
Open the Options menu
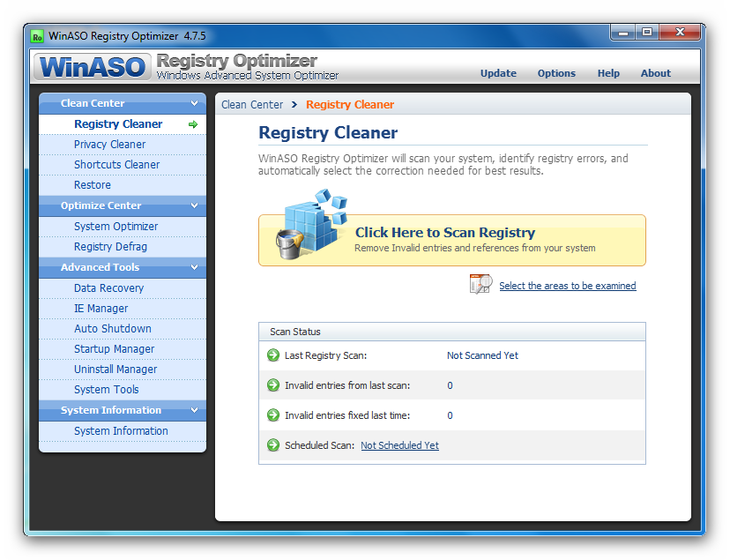click(556, 73)
